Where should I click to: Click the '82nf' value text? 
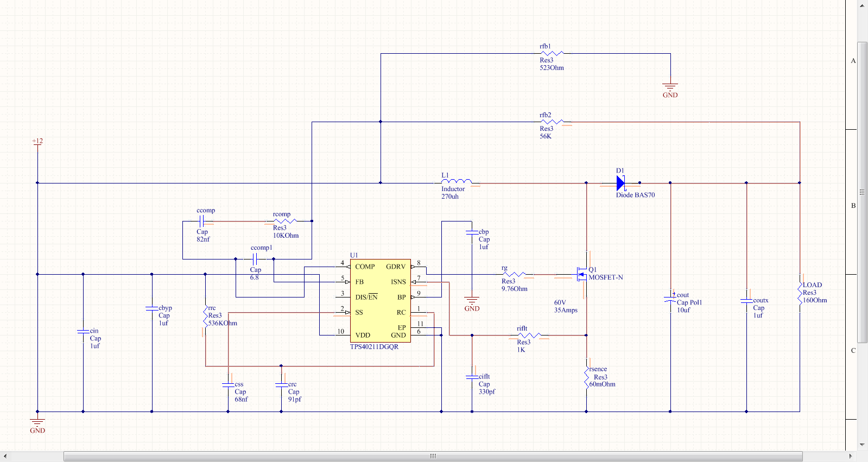click(x=203, y=239)
